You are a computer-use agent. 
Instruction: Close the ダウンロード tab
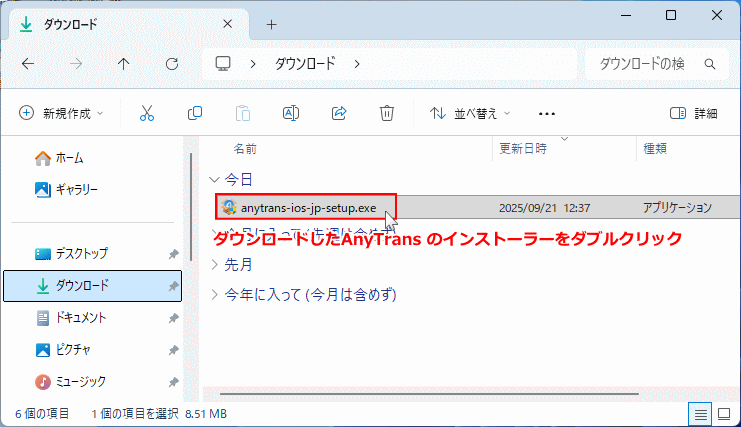click(227, 24)
